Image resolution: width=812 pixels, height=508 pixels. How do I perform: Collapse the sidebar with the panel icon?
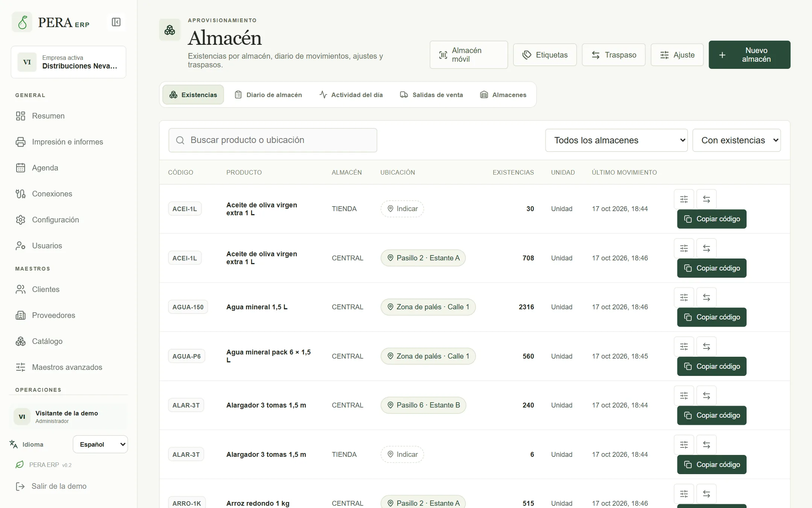(x=116, y=22)
